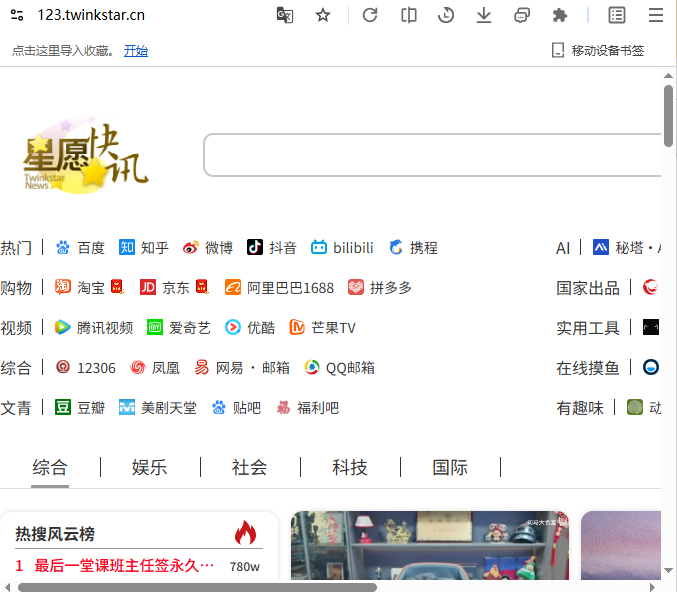Open 百度 link
677x592 pixels.
(80, 248)
